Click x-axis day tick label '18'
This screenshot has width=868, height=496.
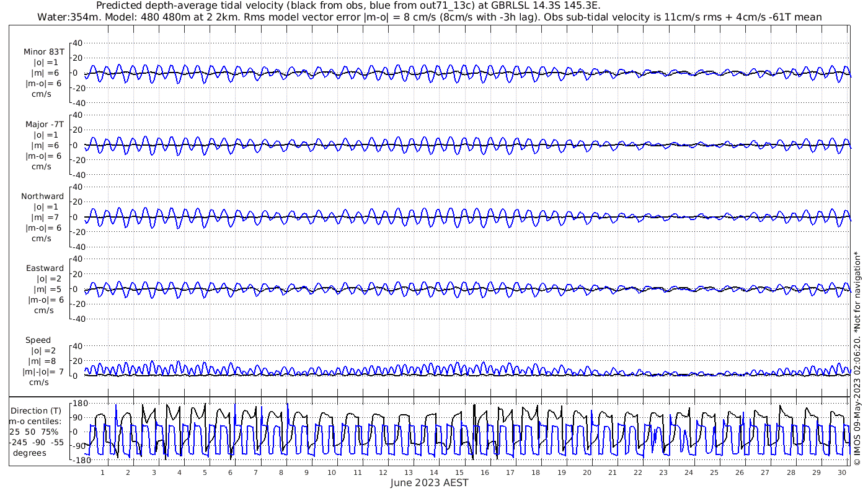point(536,472)
